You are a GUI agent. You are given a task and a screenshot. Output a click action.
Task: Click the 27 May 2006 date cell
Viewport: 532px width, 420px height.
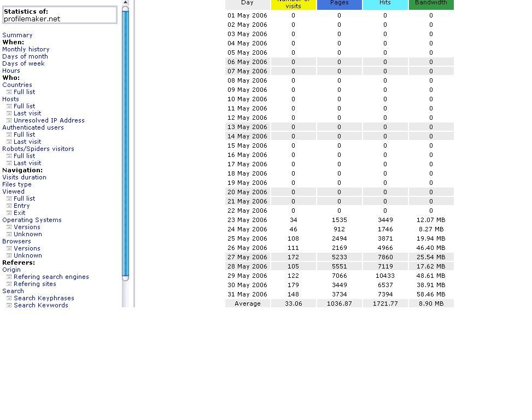pos(247,257)
